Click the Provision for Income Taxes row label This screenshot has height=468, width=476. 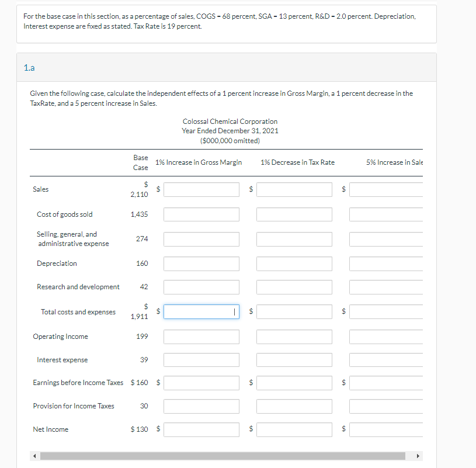click(x=74, y=406)
